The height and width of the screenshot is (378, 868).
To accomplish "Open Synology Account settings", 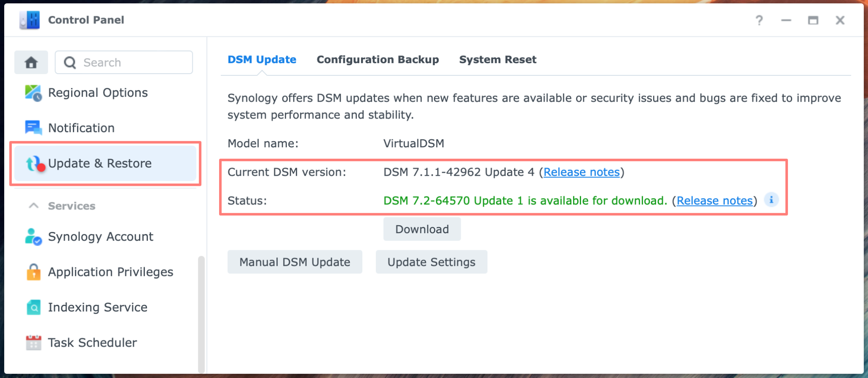I will 105,237.
